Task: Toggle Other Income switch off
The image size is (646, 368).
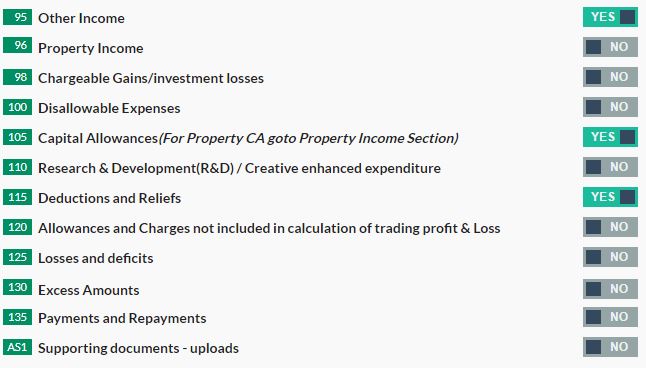Action: tap(610, 17)
